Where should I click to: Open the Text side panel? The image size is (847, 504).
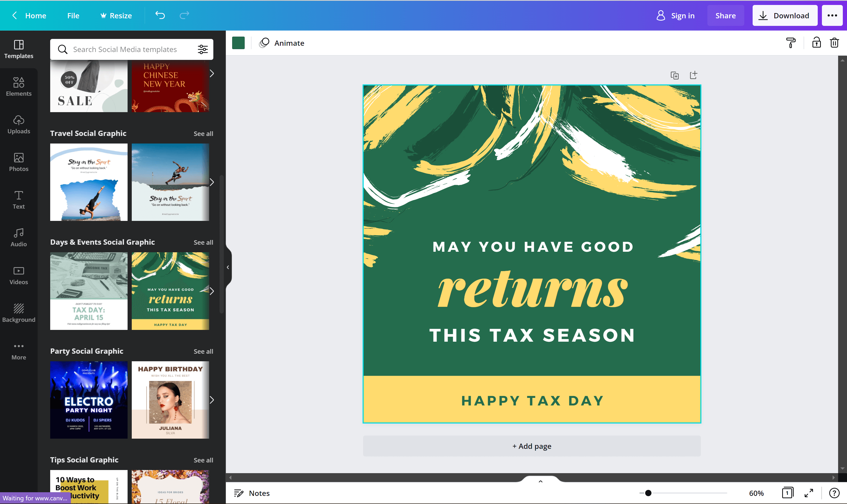pyautogui.click(x=19, y=200)
